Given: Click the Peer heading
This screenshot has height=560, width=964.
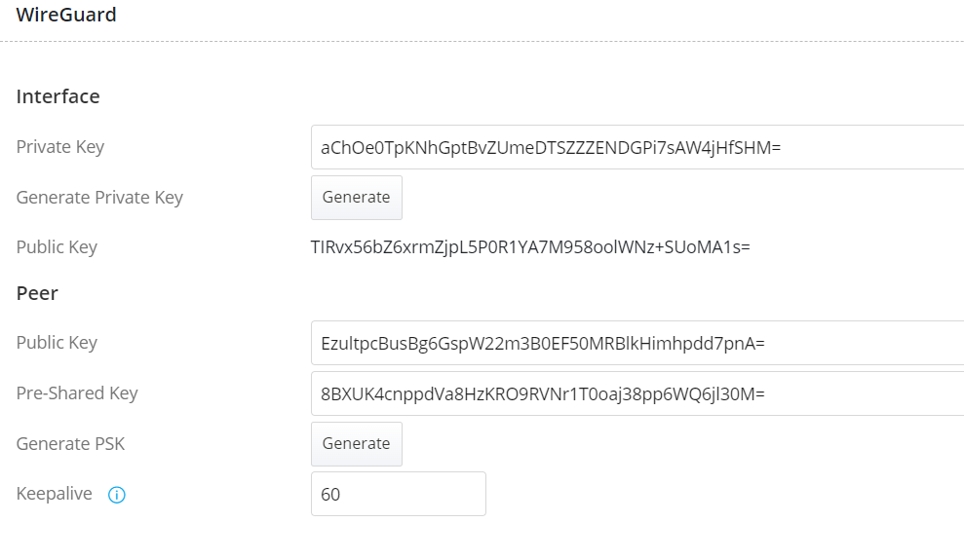Looking at the screenshot, I should (x=37, y=293).
